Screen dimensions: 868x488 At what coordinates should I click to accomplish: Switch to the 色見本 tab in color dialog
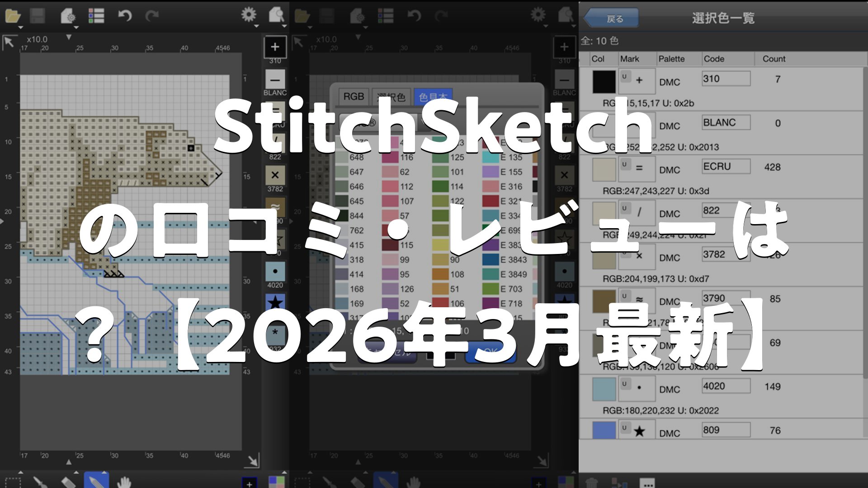pos(433,97)
